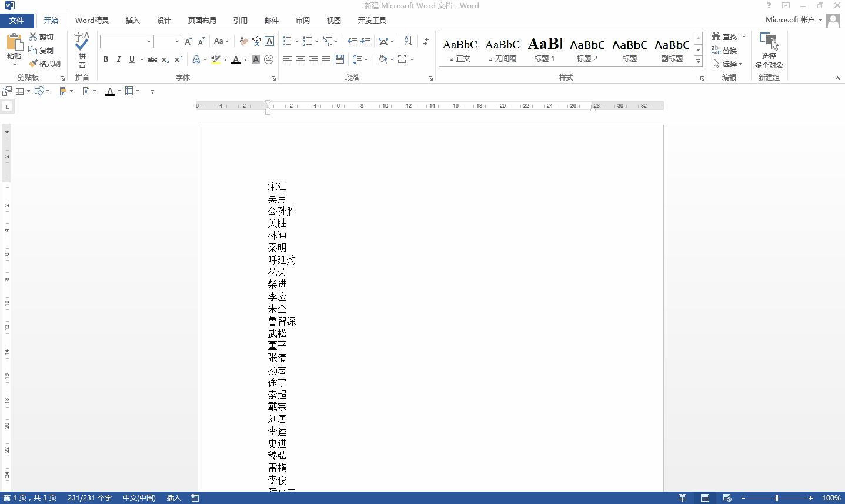Toggle superscript formatting
The image size is (845, 504).
[x=178, y=59]
